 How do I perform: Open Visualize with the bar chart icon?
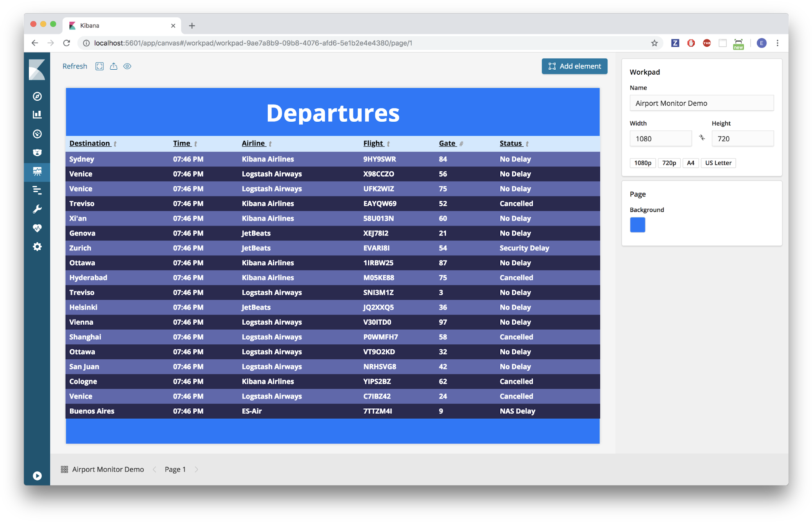[37, 114]
